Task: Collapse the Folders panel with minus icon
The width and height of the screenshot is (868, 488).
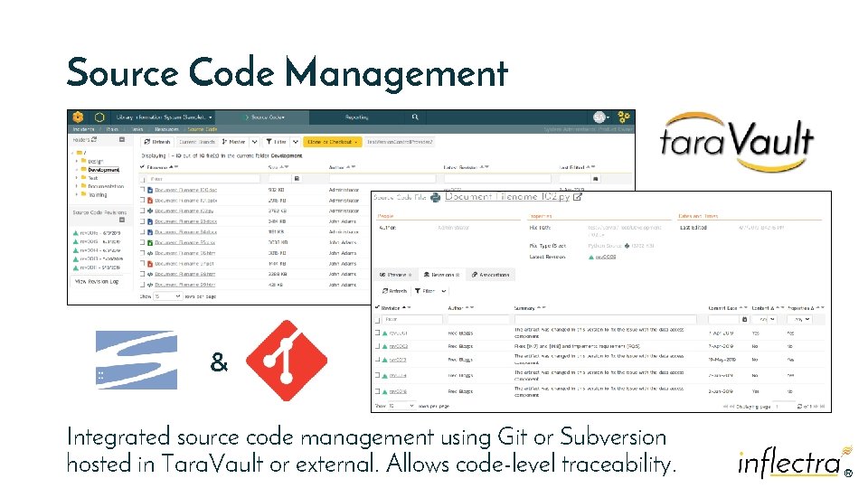Action: point(122,140)
